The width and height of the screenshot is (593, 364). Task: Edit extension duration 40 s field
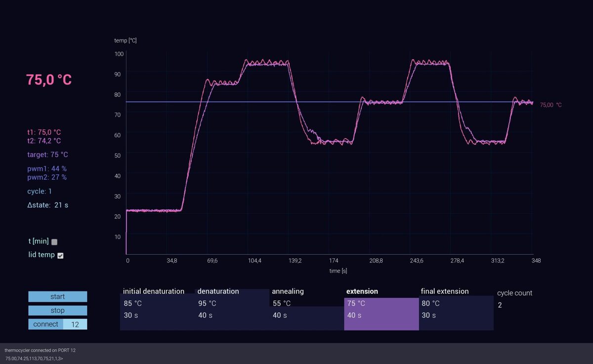(354, 315)
